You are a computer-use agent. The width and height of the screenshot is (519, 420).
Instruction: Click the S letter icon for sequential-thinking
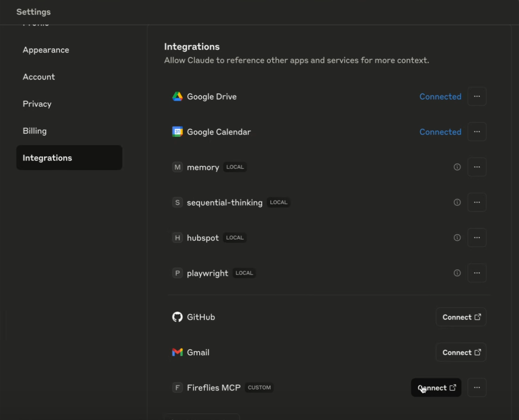point(178,202)
